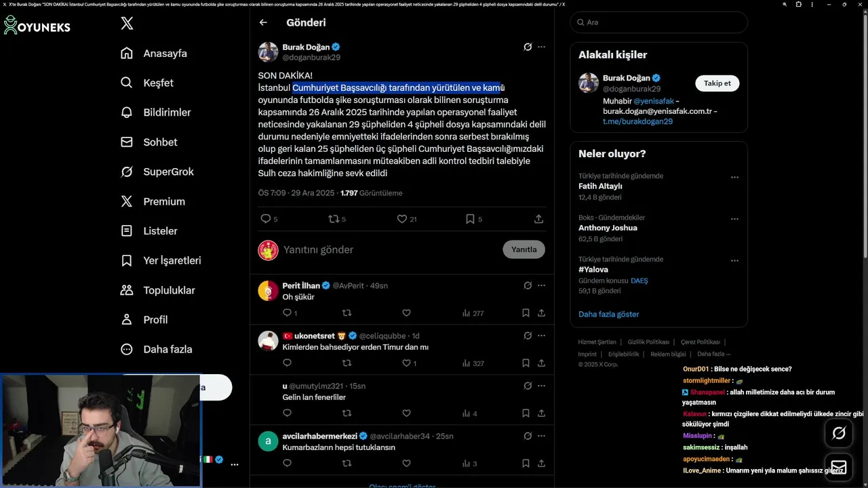Open the floating messages envelope button
The image size is (868, 488).
pyautogui.click(x=838, y=467)
